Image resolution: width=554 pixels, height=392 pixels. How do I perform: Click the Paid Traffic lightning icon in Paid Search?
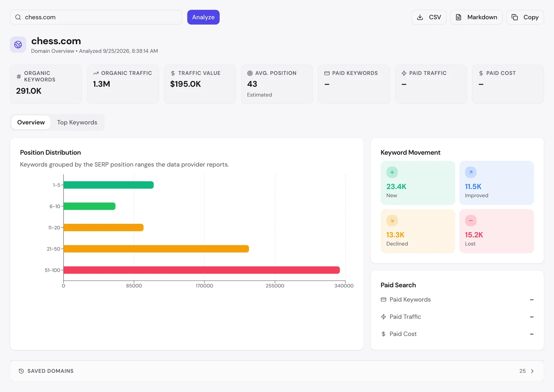(x=384, y=317)
